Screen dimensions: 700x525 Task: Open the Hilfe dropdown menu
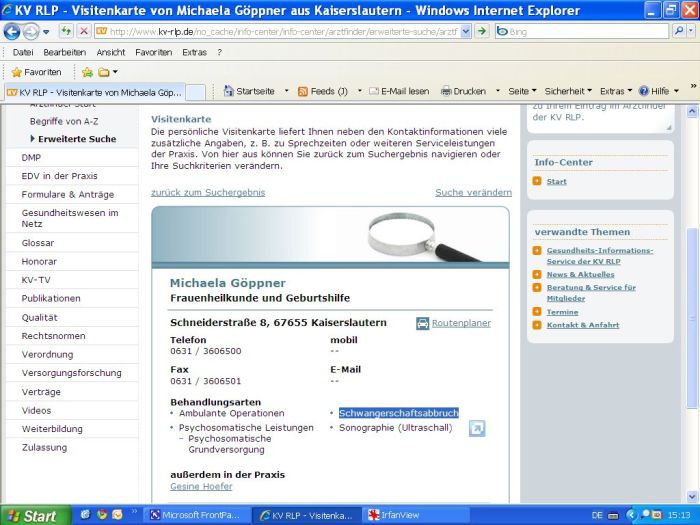coord(658,92)
